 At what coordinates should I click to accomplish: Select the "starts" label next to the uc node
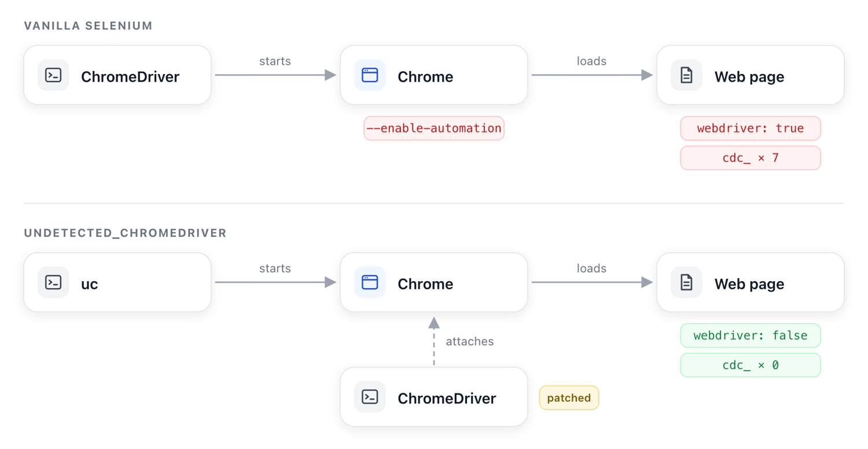point(275,268)
